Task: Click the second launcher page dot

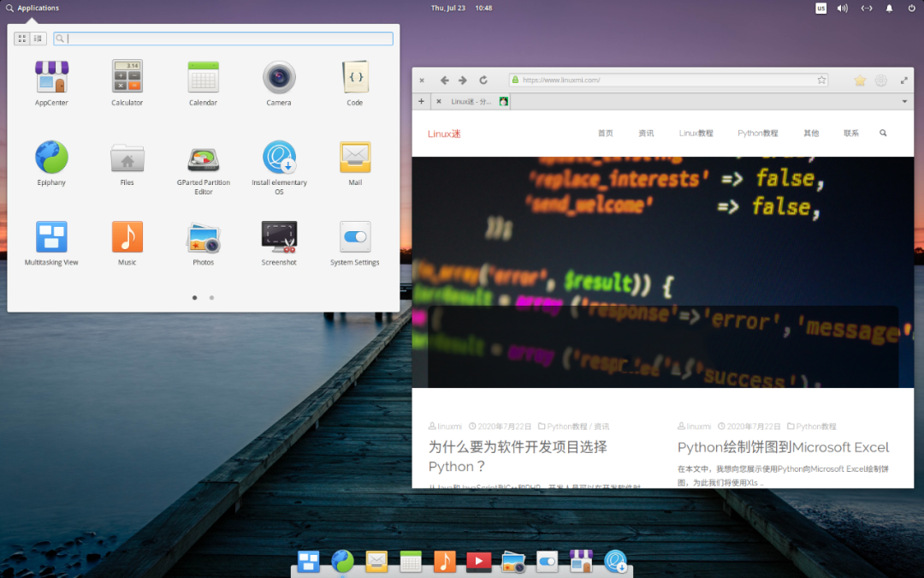Action: [x=211, y=298]
